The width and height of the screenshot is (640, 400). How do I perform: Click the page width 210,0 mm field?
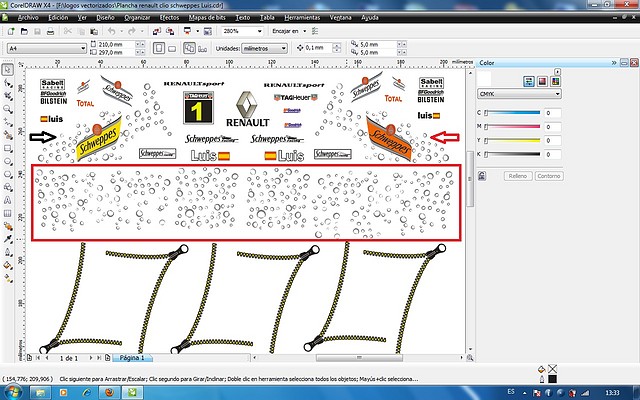116,44
